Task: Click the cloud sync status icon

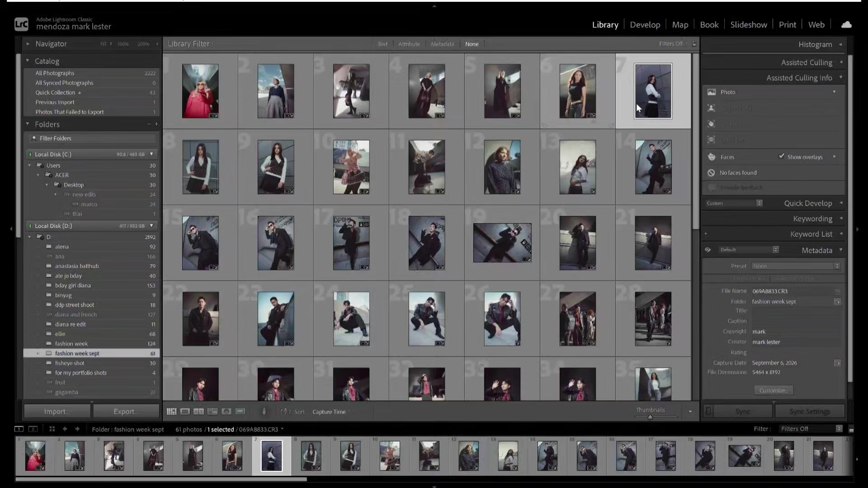Action: [846, 25]
